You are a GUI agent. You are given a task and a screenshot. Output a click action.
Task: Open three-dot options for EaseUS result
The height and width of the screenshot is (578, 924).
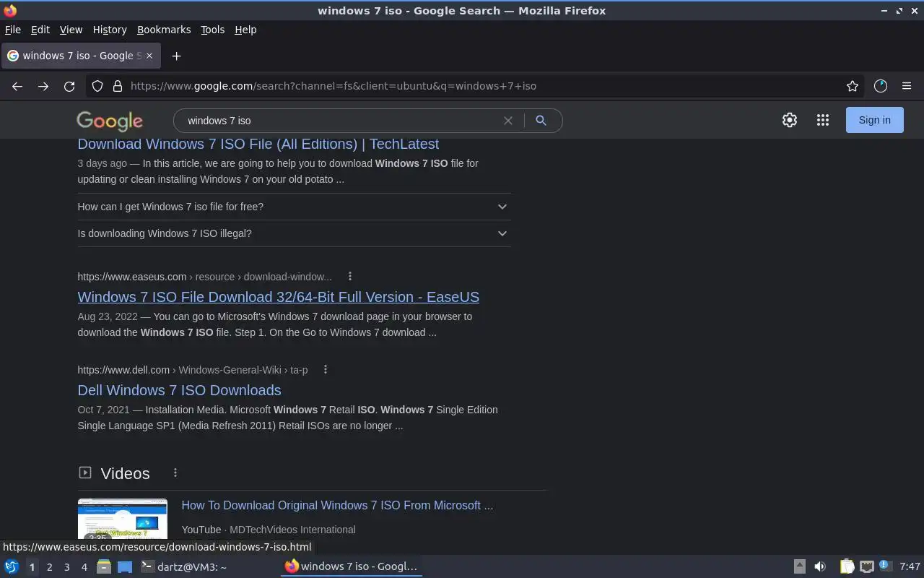tap(350, 276)
